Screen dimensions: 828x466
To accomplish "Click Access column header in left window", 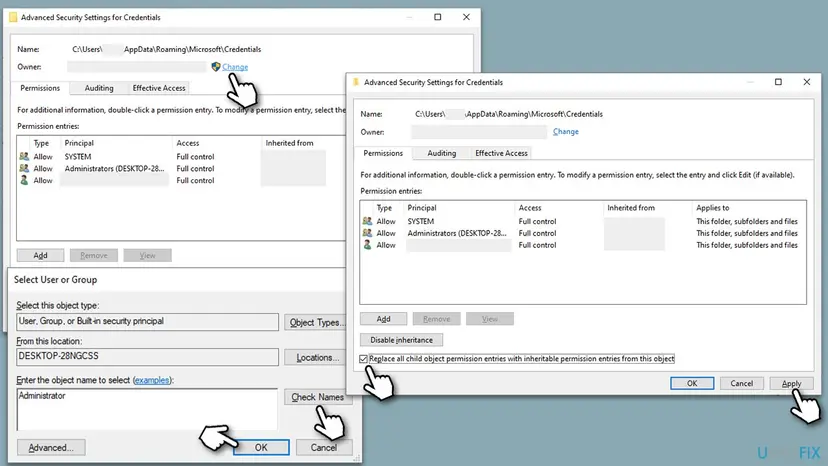I will click(187, 143).
